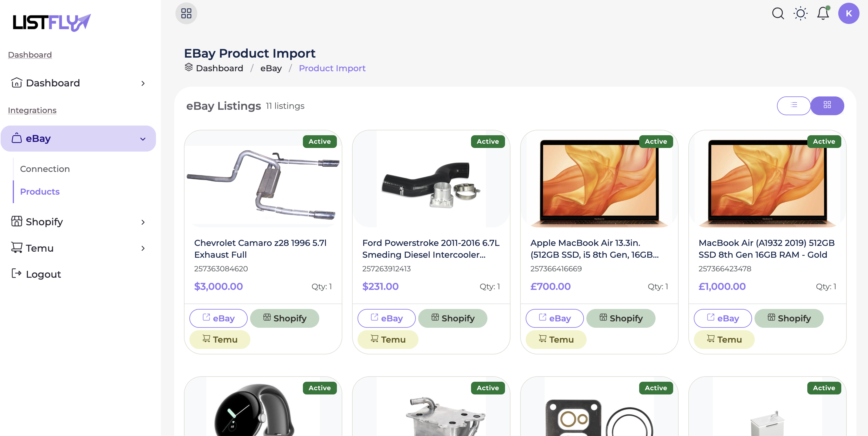Viewport: 868px width, 436px height.
Task: Expand the Dashboard sidebar chevron
Action: [x=143, y=83]
